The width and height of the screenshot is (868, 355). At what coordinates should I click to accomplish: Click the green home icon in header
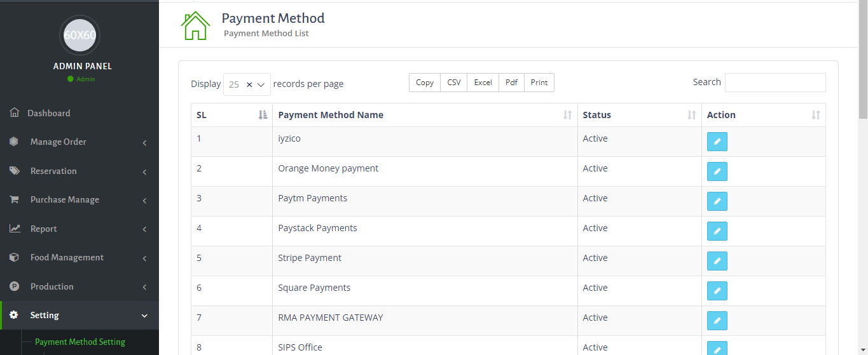pyautogui.click(x=195, y=25)
